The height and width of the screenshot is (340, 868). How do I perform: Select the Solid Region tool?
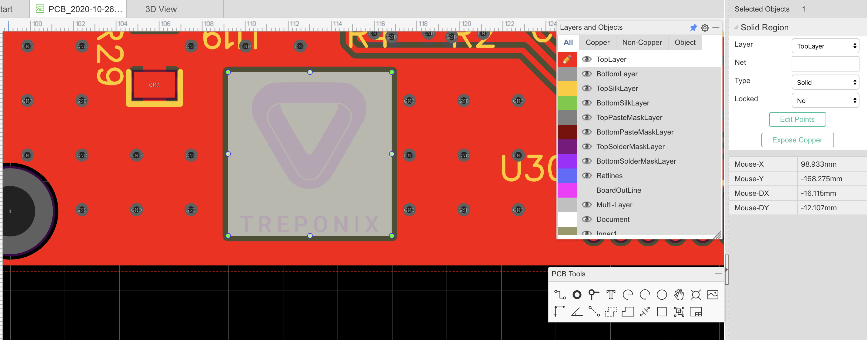(x=628, y=312)
